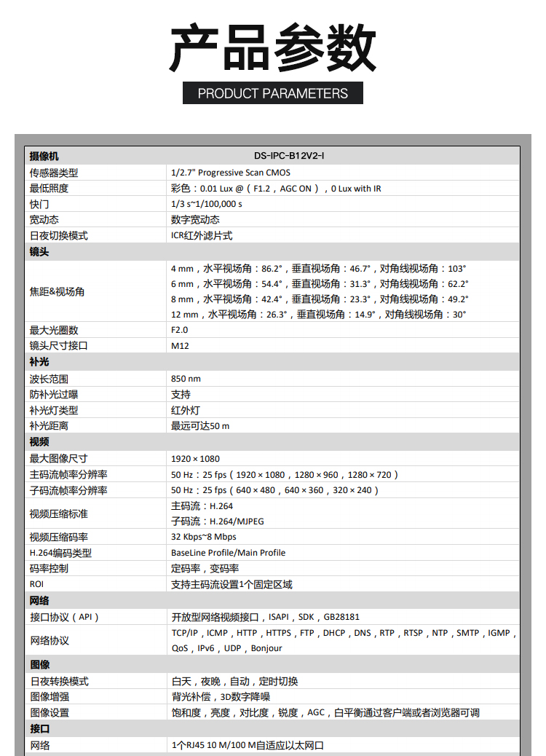The image size is (546, 756).
Task: Click the 网络协议 label
Action: click(50, 641)
